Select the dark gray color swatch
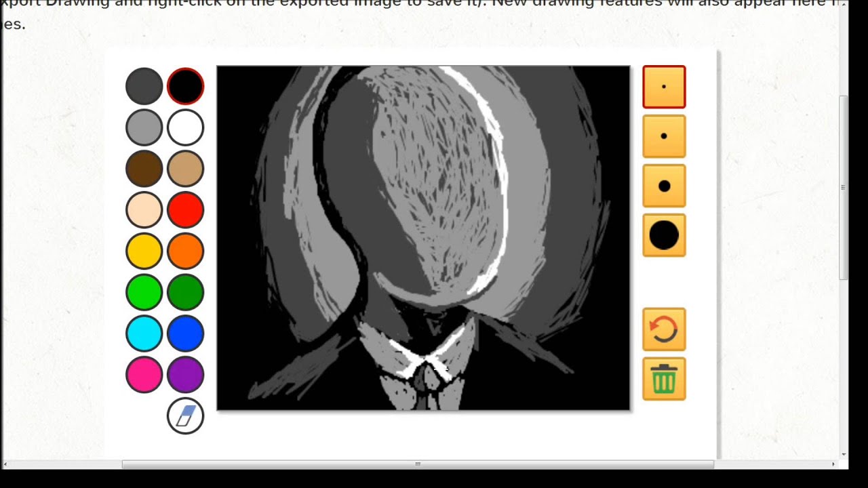 (x=144, y=86)
